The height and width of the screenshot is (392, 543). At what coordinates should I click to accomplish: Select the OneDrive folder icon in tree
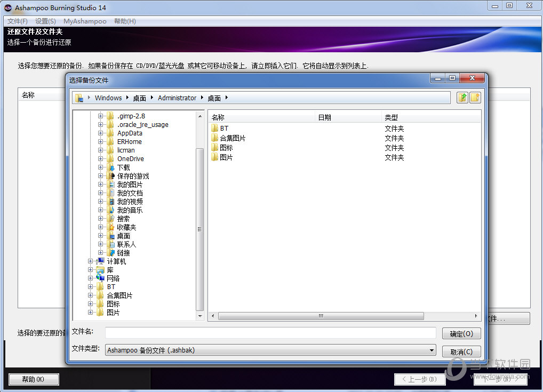click(110, 158)
